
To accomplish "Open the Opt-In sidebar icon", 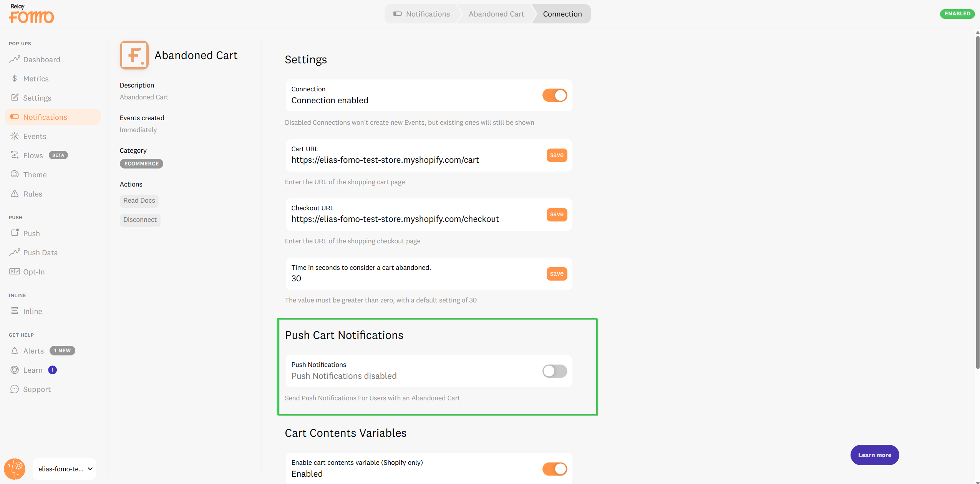I will (15, 271).
